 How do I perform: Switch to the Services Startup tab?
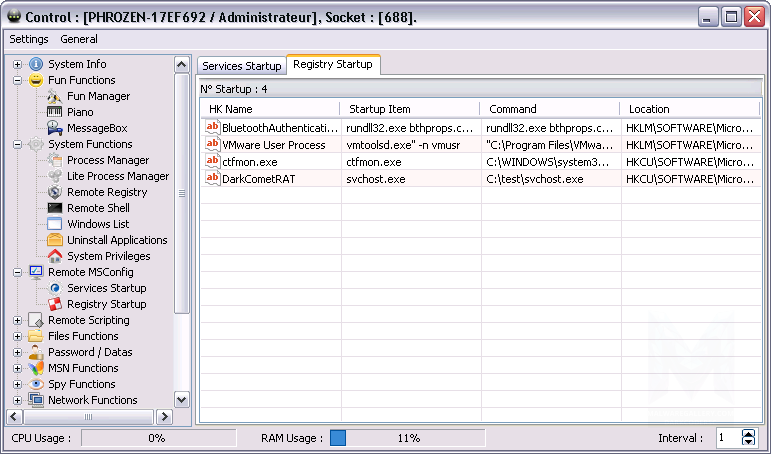(242, 66)
